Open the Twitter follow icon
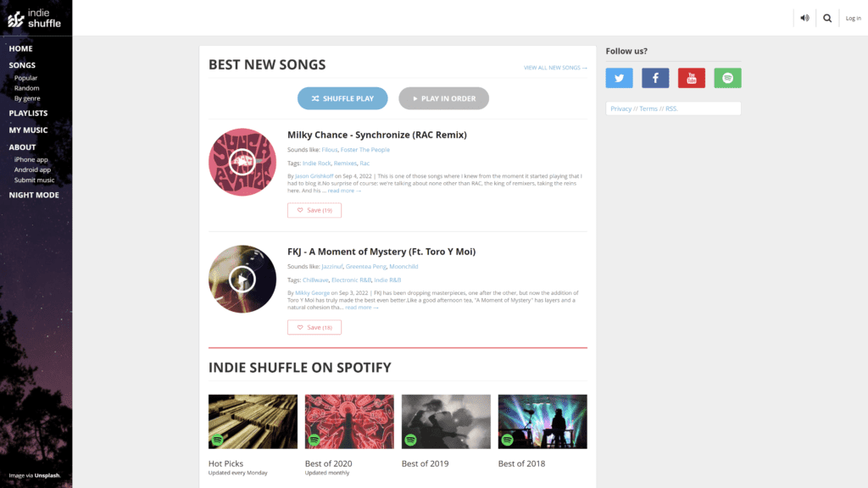Viewport: 868px width, 488px height. click(619, 78)
